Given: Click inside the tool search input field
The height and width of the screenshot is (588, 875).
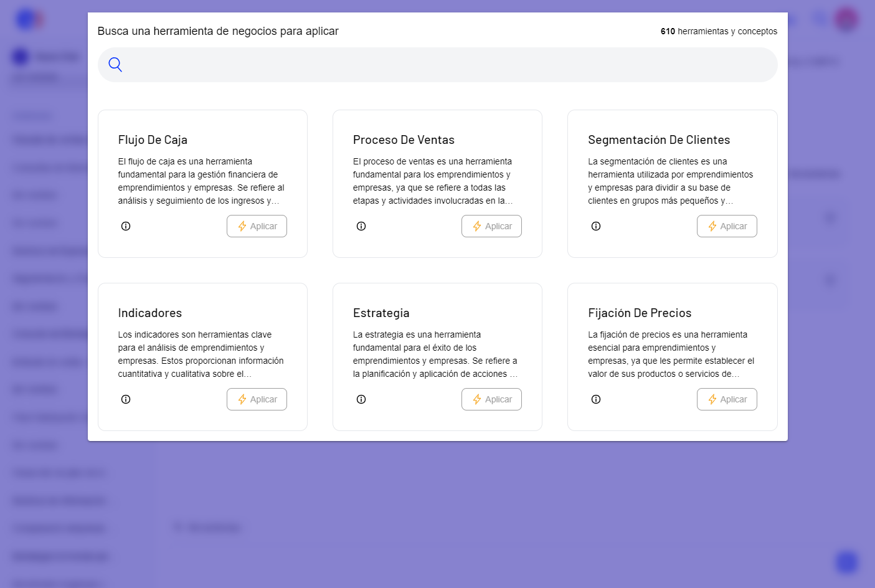Looking at the screenshot, I should (x=436, y=64).
